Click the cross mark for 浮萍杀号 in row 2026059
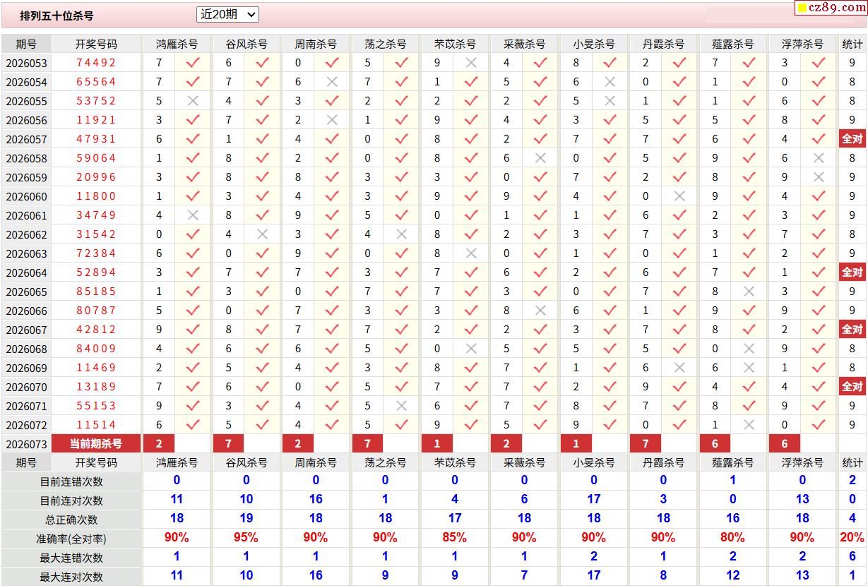 [x=819, y=177]
